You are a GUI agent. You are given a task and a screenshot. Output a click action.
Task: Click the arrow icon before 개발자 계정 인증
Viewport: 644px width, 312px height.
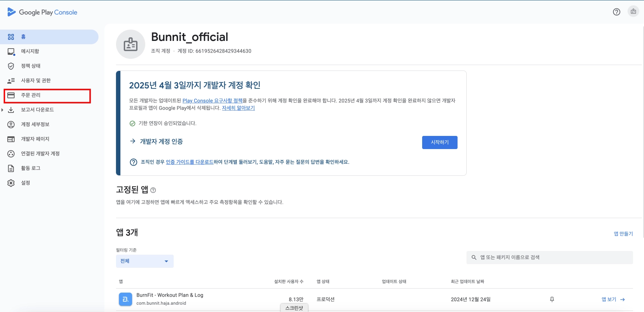[133, 141]
